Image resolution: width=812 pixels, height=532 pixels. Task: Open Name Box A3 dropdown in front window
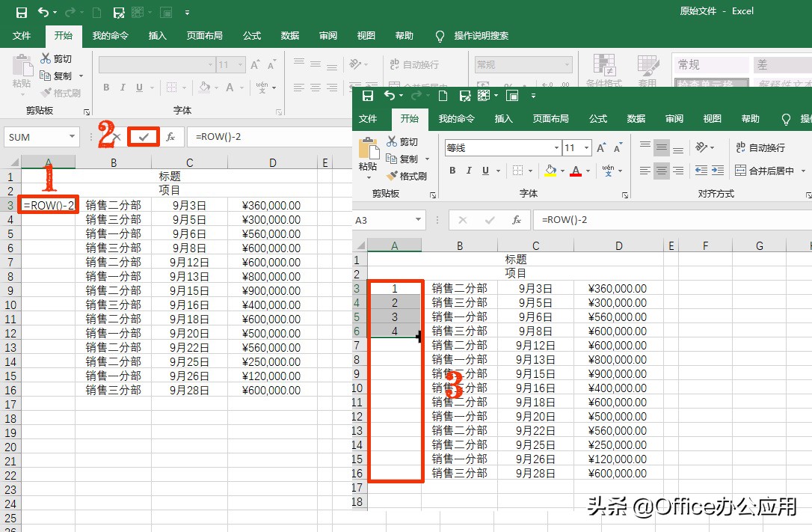point(418,220)
